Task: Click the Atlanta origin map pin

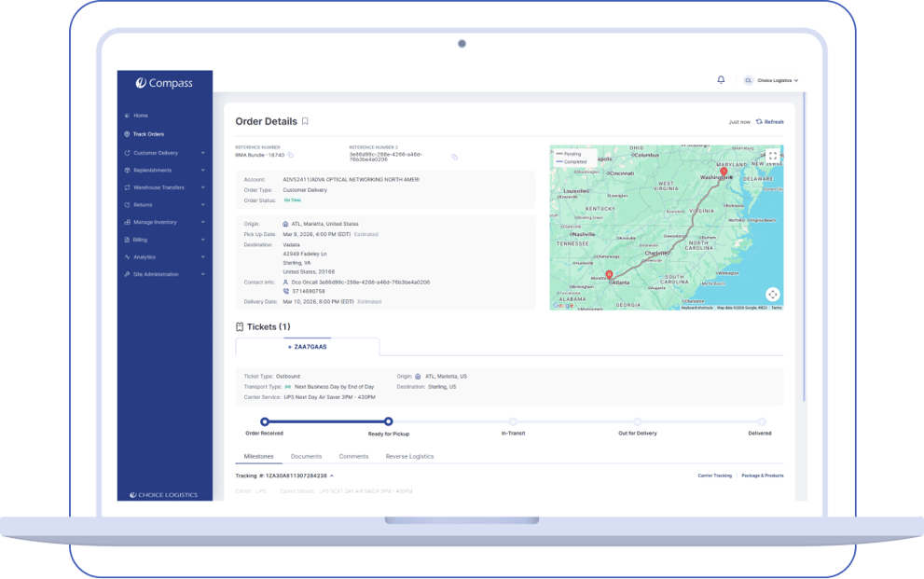Action: (x=610, y=275)
